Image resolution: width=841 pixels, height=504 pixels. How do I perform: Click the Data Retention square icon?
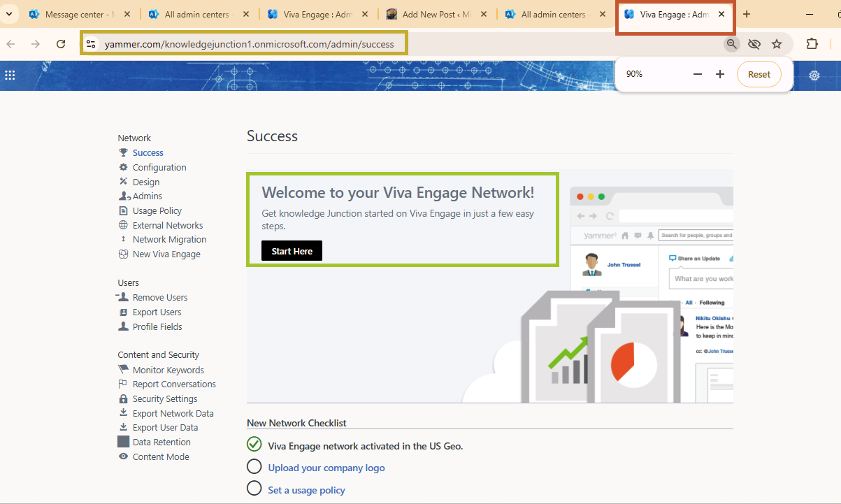point(123,442)
